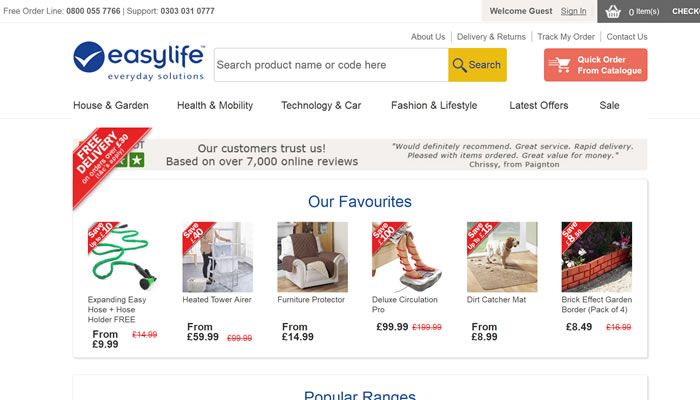Open the Fashion & Lifestyle menu
This screenshot has height=400, width=700.
click(x=434, y=105)
